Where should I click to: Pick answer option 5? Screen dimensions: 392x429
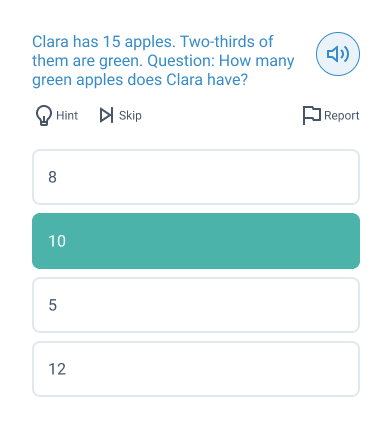pyautogui.click(x=196, y=305)
